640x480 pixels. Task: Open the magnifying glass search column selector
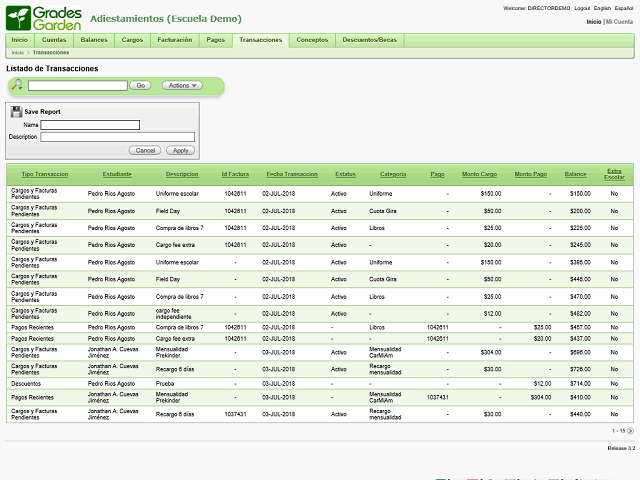17,85
